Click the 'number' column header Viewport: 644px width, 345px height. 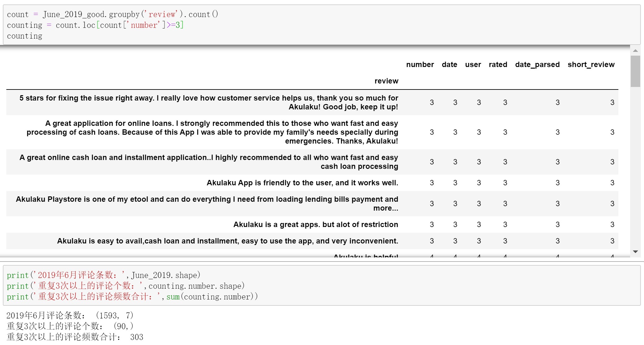coord(420,65)
